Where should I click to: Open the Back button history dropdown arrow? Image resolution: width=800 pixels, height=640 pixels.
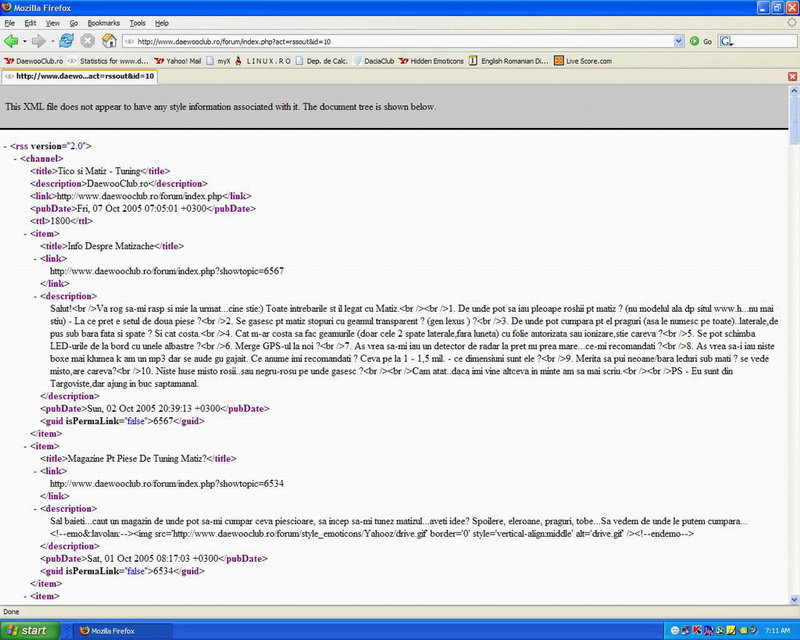[x=24, y=41]
